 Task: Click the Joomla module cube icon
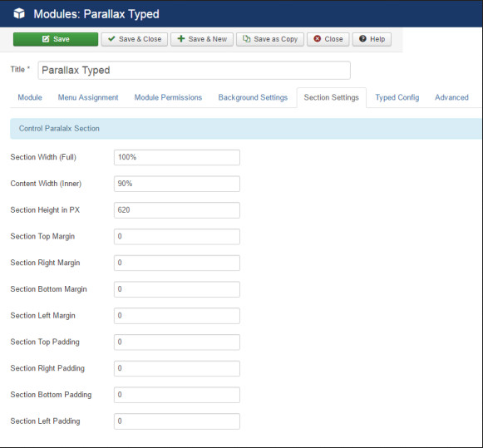[x=19, y=13]
